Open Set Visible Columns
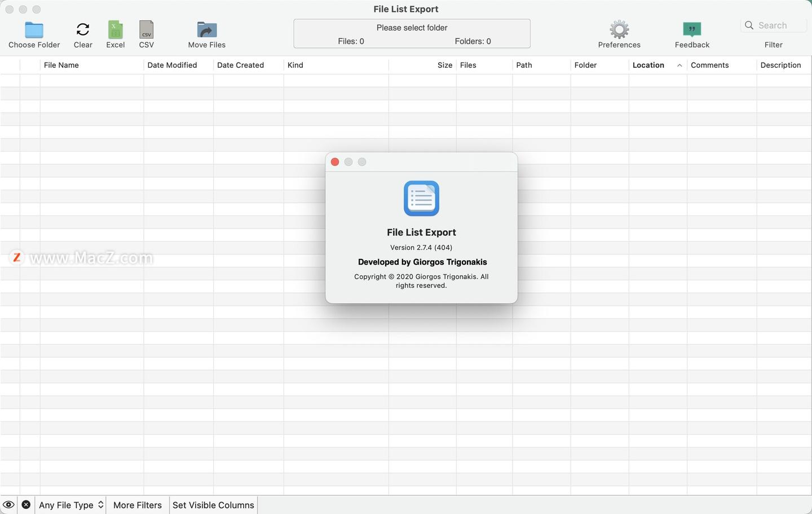This screenshot has width=812, height=514. [x=213, y=504]
